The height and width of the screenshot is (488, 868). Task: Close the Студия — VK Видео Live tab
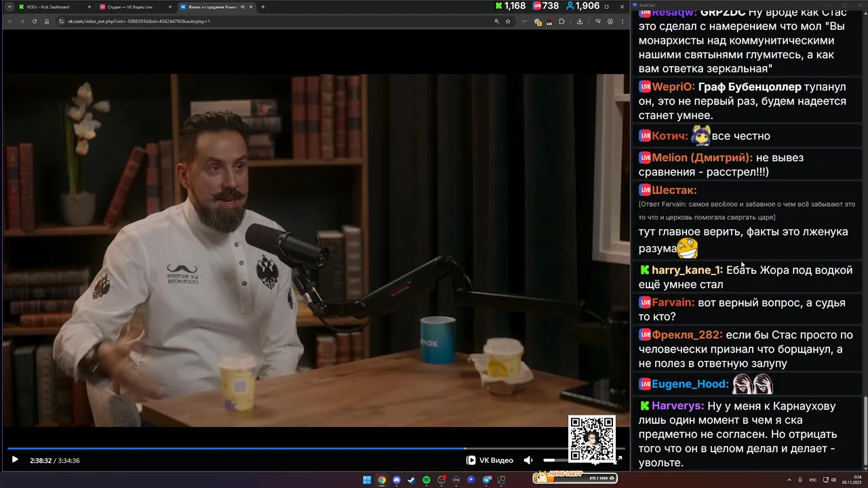click(170, 7)
